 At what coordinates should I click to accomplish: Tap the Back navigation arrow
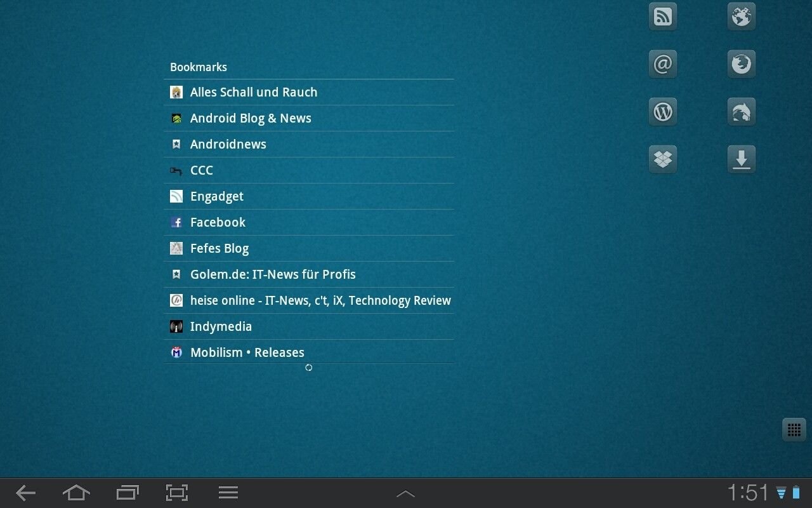point(25,493)
